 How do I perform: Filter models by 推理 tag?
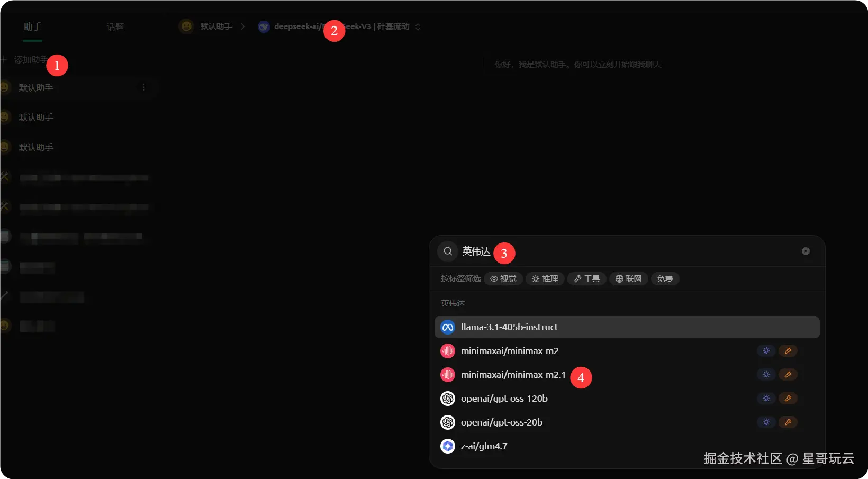click(545, 279)
